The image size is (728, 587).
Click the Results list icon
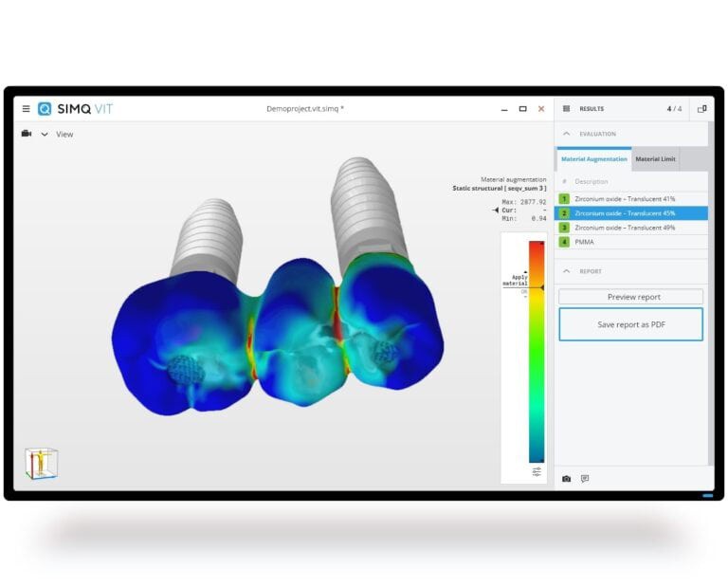567,109
